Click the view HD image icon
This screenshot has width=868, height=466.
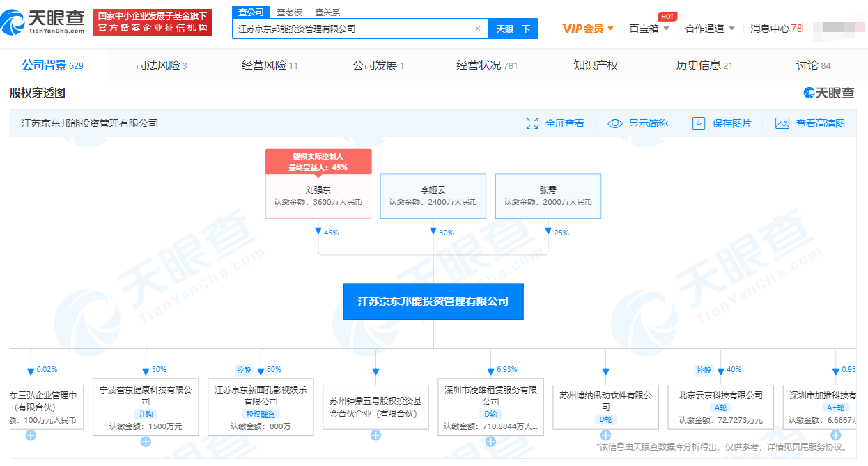(x=782, y=123)
